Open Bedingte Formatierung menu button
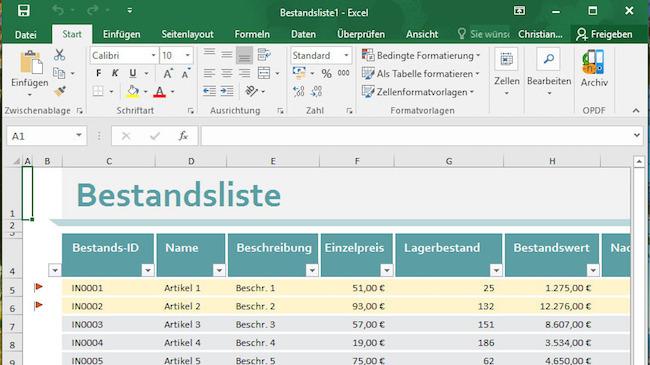 tap(421, 56)
